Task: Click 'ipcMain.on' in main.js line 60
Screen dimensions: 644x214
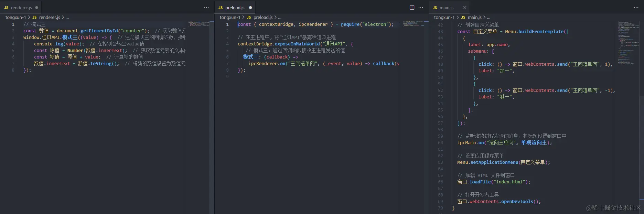Action: [x=471, y=142]
